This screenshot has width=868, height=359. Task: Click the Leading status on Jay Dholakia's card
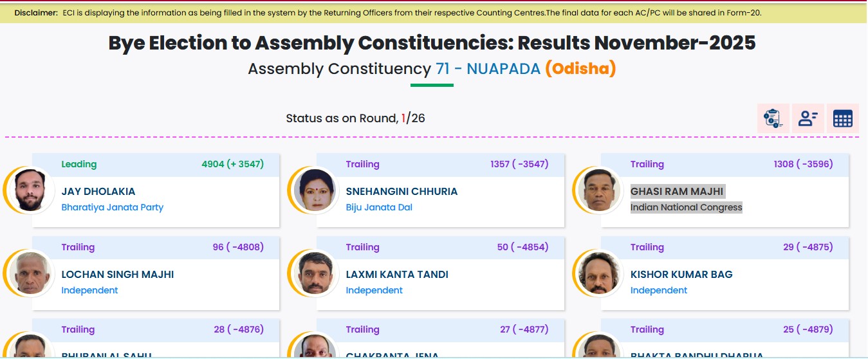pos(78,164)
